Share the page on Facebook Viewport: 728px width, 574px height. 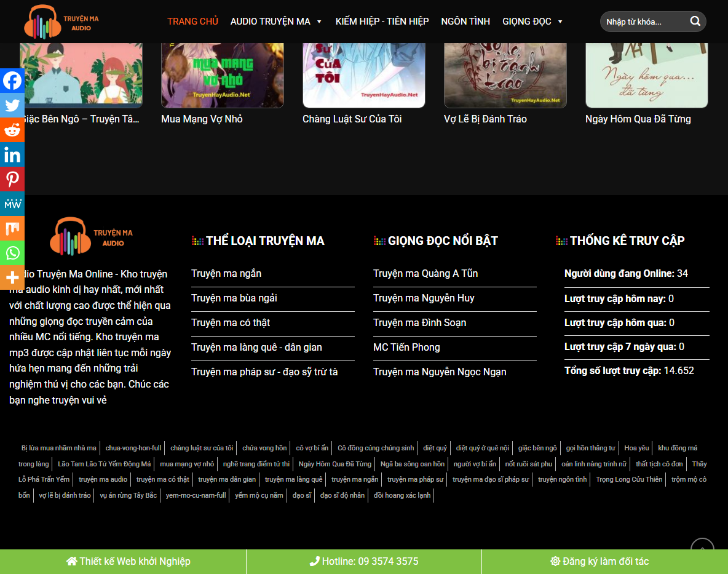tap(12, 81)
